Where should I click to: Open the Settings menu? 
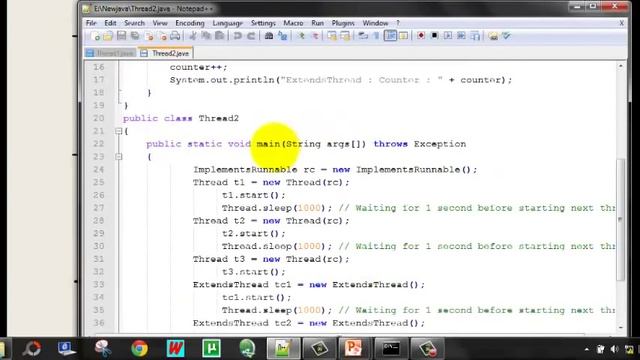click(x=263, y=23)
